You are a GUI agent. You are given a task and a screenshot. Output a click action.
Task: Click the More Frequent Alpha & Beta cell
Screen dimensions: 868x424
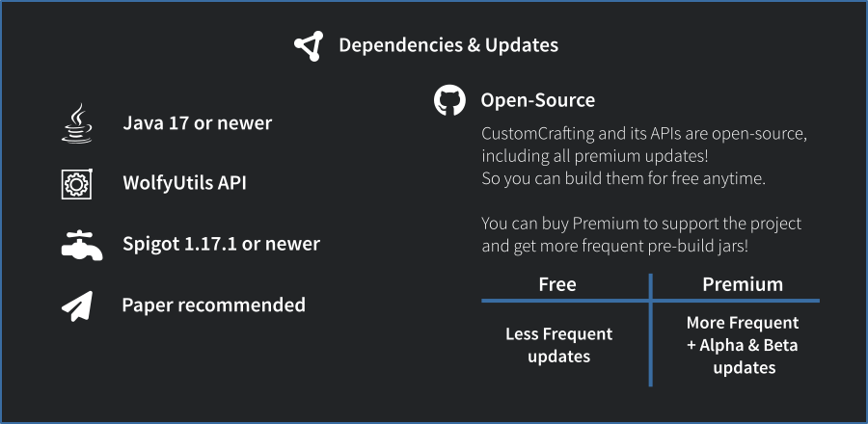point(742,345)
